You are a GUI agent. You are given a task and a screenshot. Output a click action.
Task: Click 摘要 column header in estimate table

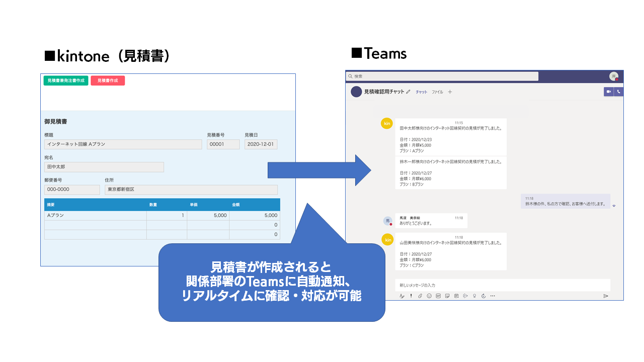point(96,205)
